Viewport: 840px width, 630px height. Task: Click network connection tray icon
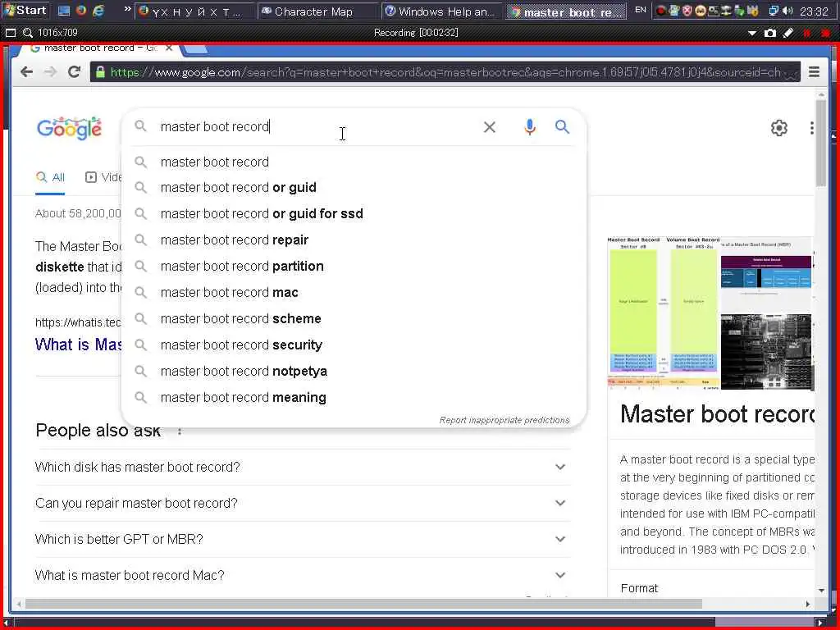point(774,11)
